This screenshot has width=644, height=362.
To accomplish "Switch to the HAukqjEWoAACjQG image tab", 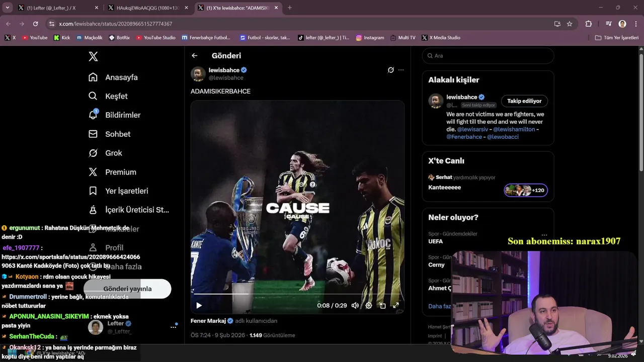I will pos(147,8).
